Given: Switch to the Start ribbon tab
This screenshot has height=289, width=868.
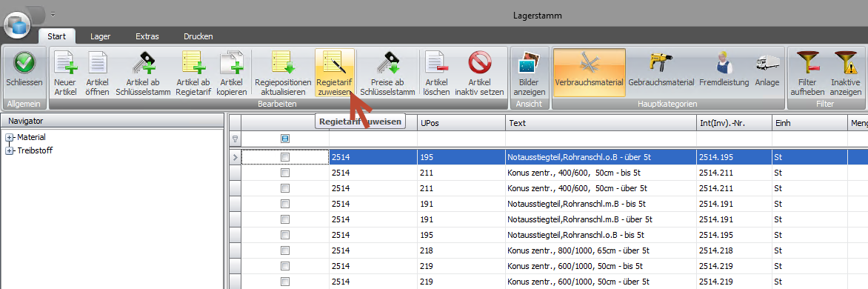Looking at the screenshot, I should 57,36.
